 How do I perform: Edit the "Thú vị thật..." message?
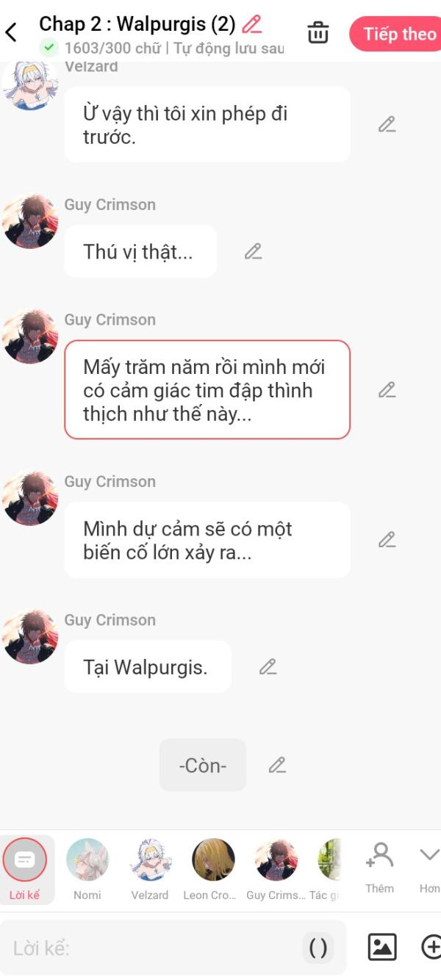254,251
